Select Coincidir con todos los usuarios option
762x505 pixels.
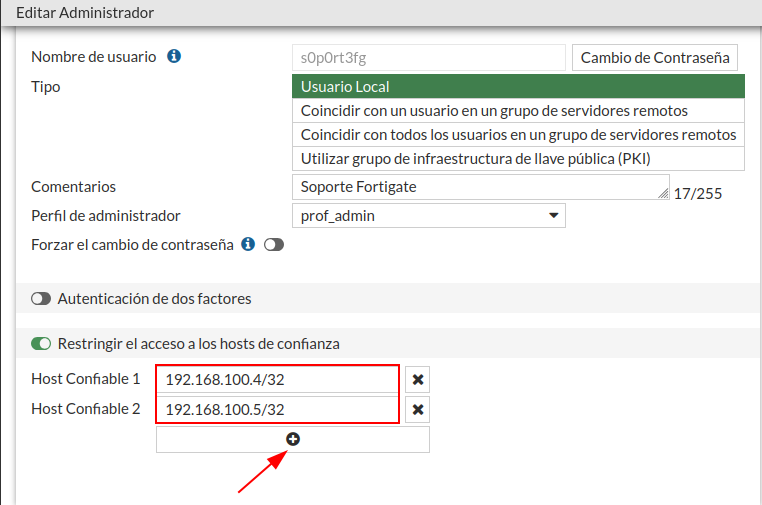coord(518,135)
